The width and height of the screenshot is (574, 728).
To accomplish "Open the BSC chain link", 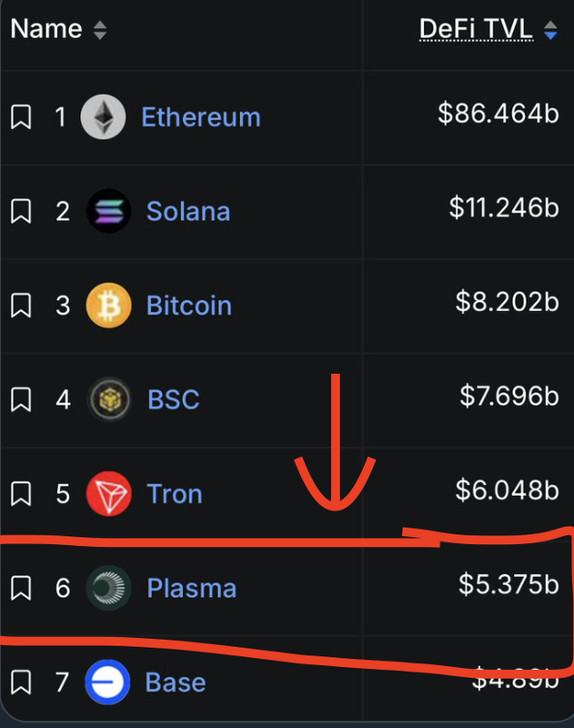I will click(174, 399).
